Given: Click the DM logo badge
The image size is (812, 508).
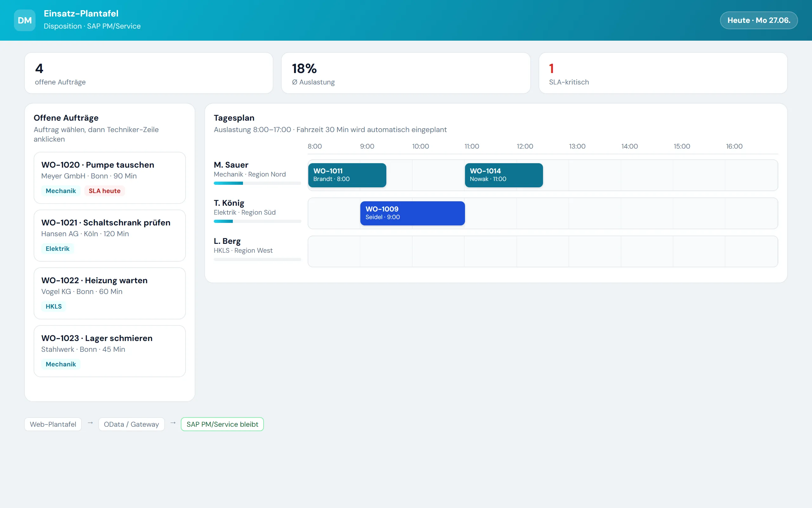Looking at the screenshot, I should (24, 20).
